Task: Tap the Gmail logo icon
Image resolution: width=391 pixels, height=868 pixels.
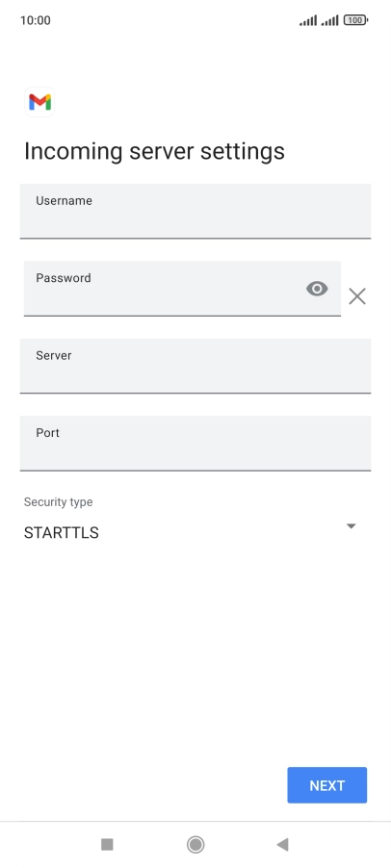Action: [39, 102]
